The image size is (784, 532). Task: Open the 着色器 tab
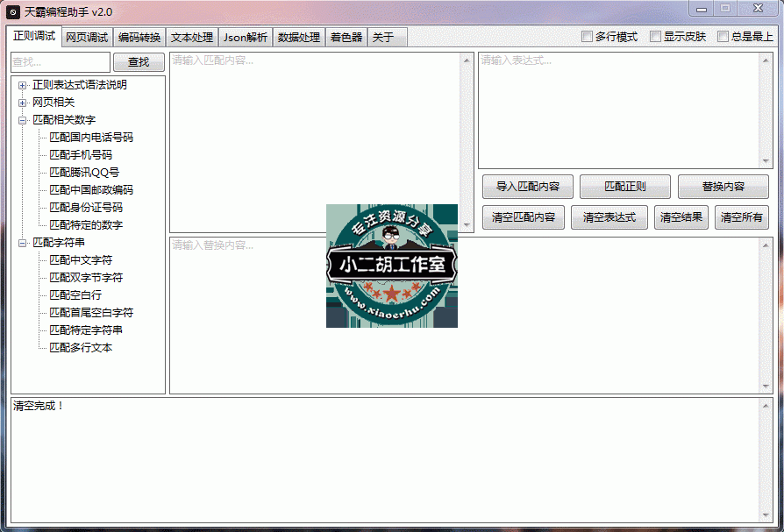tap(346, 38)
